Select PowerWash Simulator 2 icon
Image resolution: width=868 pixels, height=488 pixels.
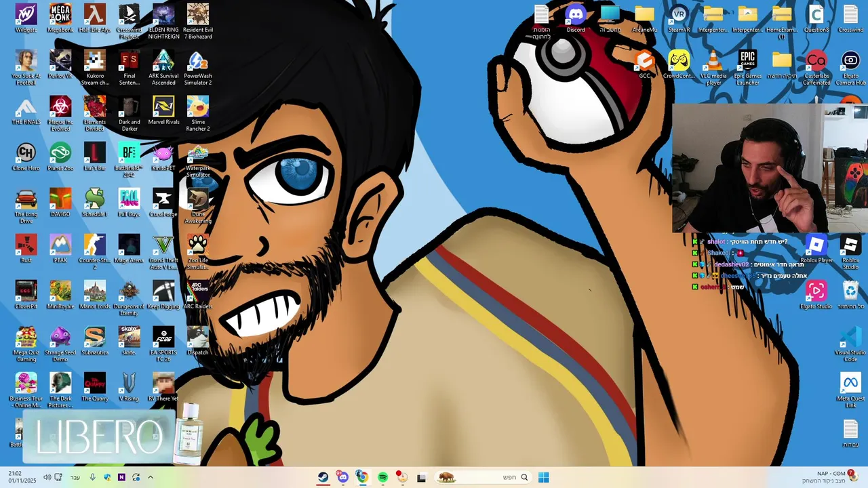(198, 68)
